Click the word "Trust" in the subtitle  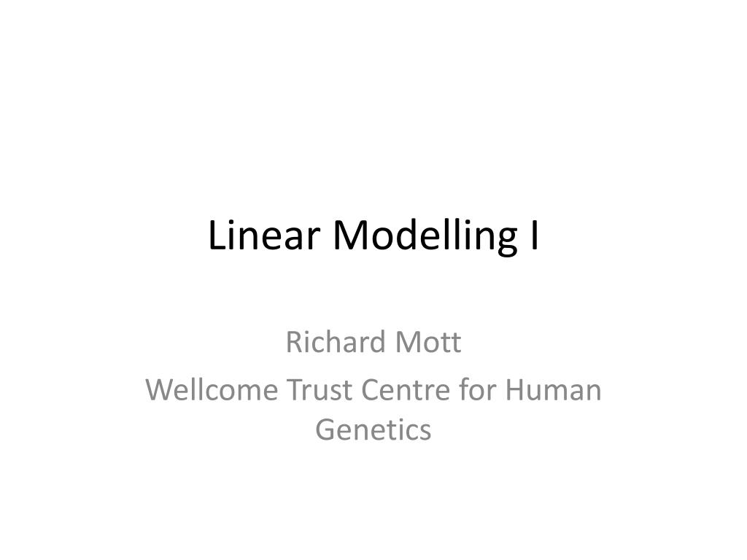[320, 389]
